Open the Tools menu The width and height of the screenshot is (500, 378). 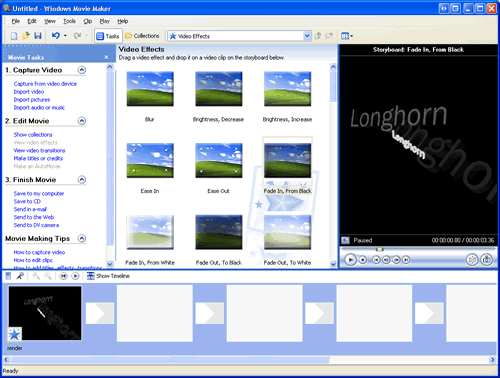[x=69, y=21]
